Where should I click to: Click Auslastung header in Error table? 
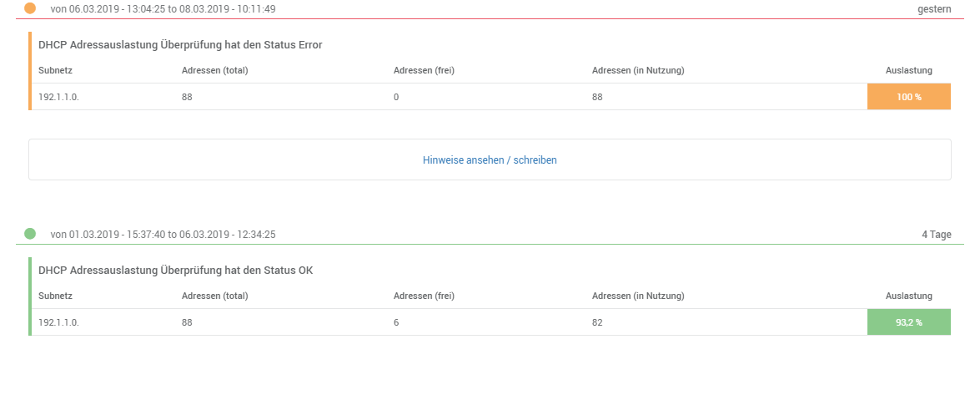(908, 70)
